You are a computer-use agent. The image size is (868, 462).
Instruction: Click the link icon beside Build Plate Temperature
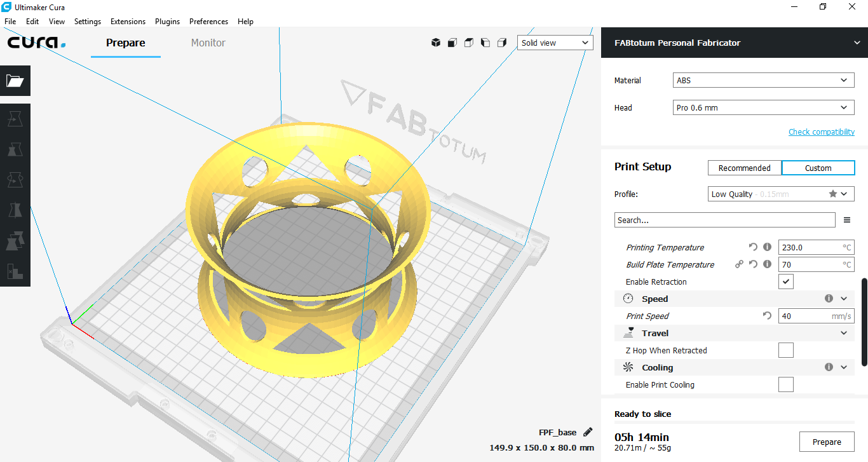point(739,264)
